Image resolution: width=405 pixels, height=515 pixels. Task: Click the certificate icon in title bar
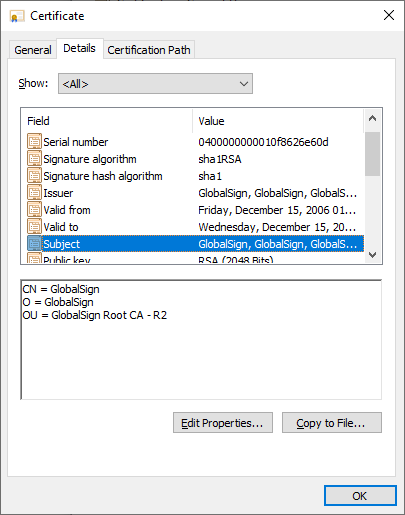pyautogui.click(x=17, y=16)
